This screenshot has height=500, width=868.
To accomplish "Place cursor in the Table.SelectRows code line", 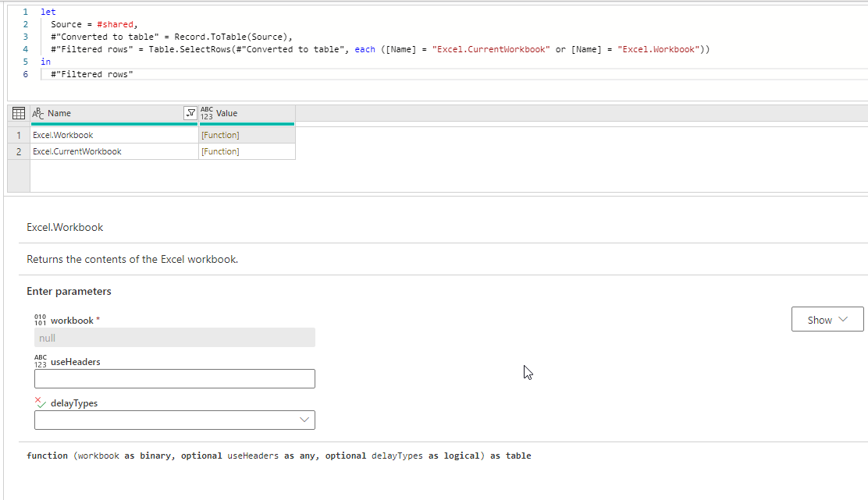I will 379,49.
